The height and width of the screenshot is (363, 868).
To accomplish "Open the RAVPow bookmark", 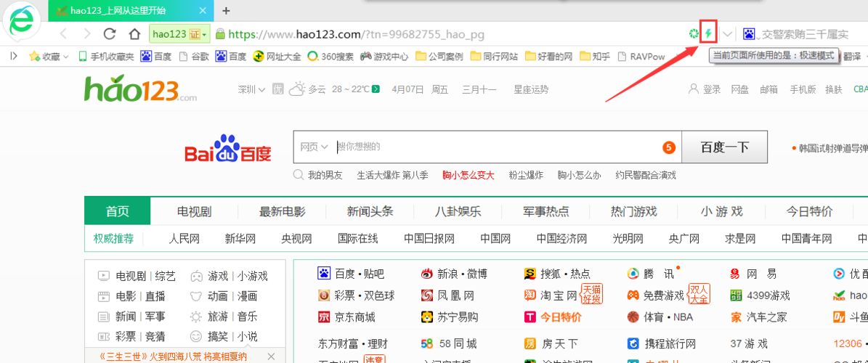I will 641,56.
